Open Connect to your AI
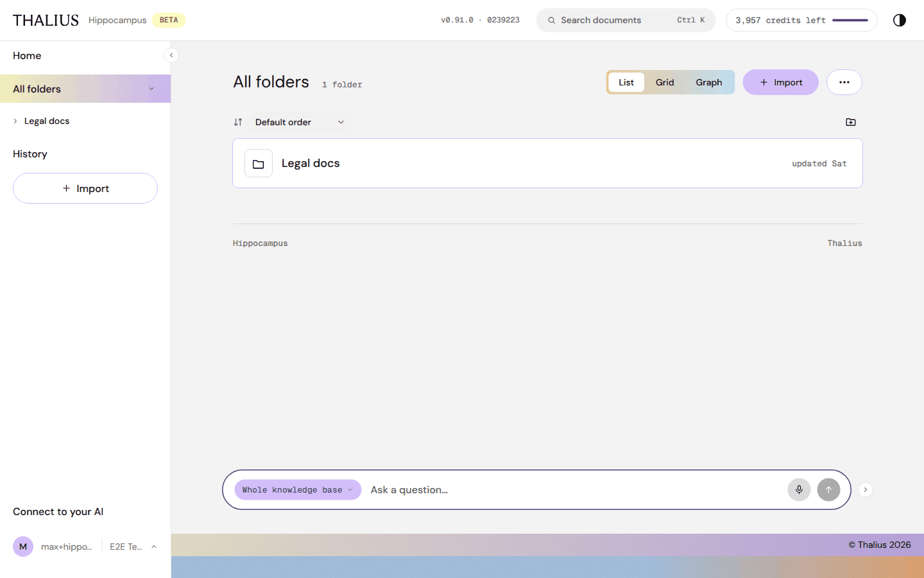 [58, 512]
